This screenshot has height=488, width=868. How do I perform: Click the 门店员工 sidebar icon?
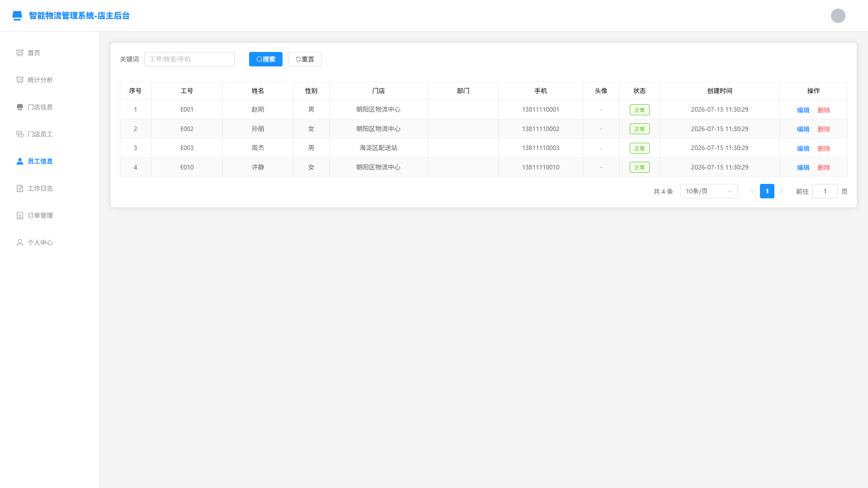pyautogui.click(x=20, y=134)
